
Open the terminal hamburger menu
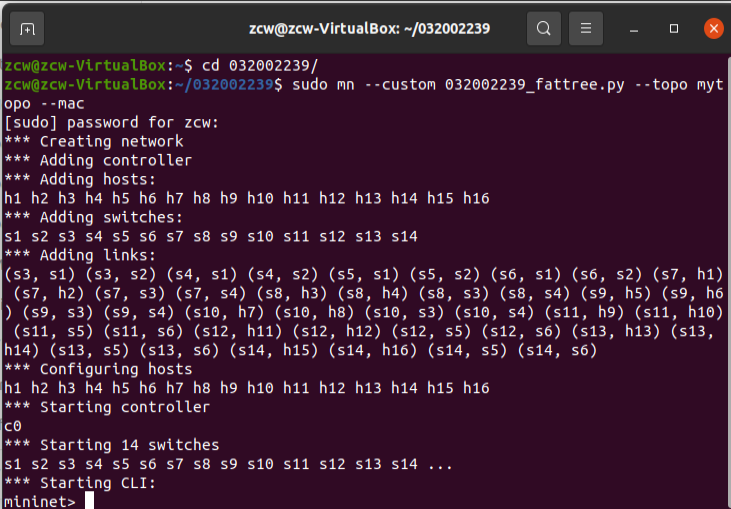tap(587, 28)
